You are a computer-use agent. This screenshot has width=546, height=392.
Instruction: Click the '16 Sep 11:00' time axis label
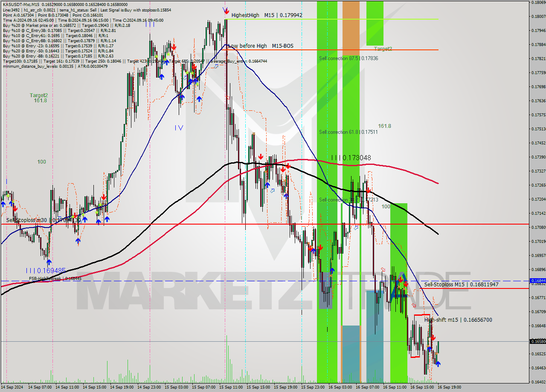pos(395,387)
